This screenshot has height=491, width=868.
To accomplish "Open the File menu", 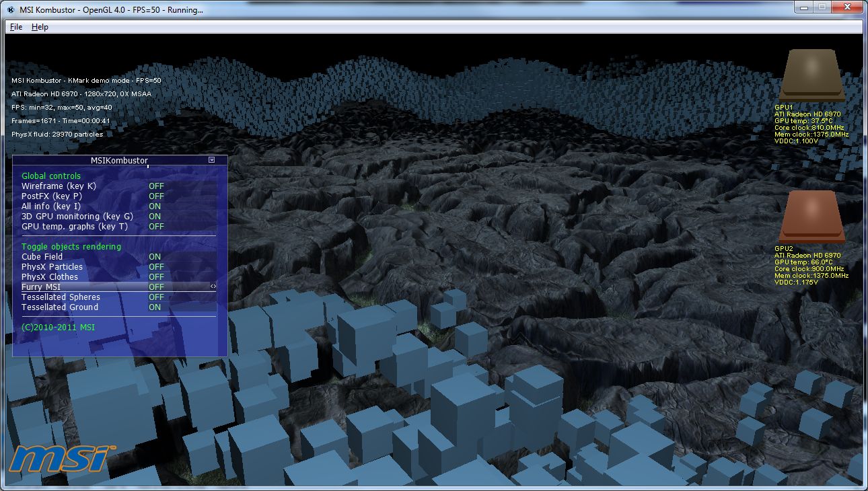I will click(16, 27).
